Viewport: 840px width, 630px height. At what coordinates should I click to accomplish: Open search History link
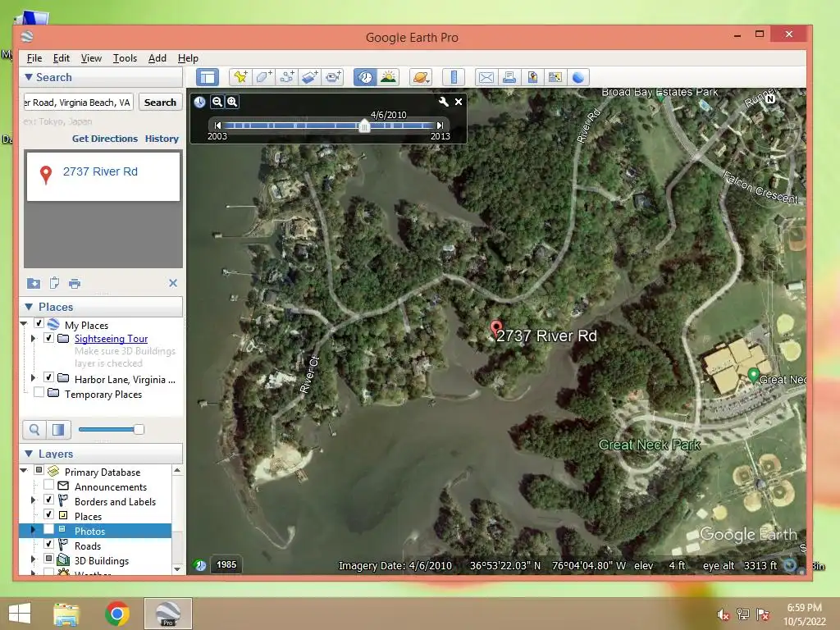pyautogui.click(x=162, y=138)
